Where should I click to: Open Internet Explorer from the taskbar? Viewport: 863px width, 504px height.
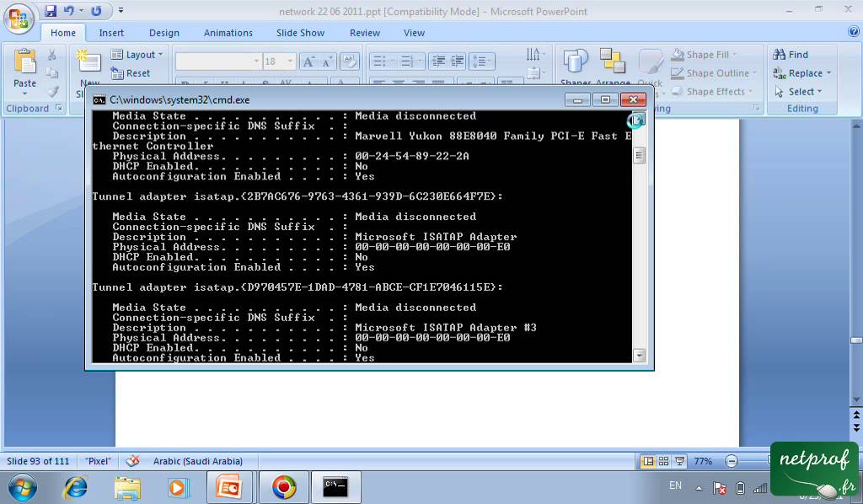(75, 487)
